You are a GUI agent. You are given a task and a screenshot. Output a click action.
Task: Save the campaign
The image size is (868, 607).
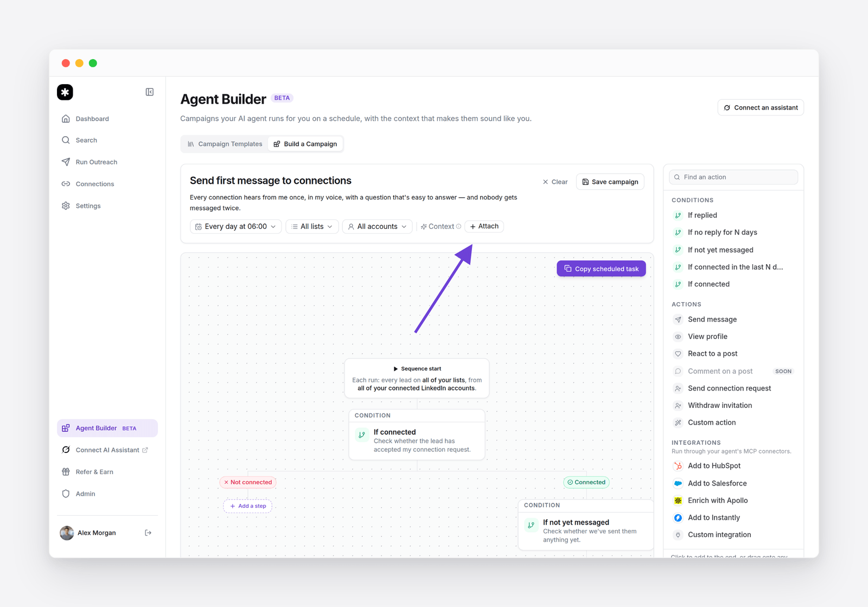pyautogui.click(x=610, y=182)
